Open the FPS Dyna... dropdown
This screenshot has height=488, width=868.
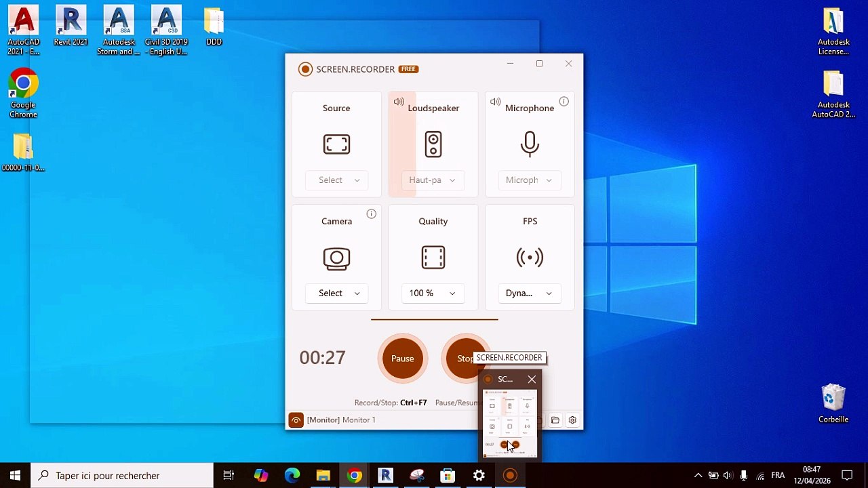click(x=530, y=293)
